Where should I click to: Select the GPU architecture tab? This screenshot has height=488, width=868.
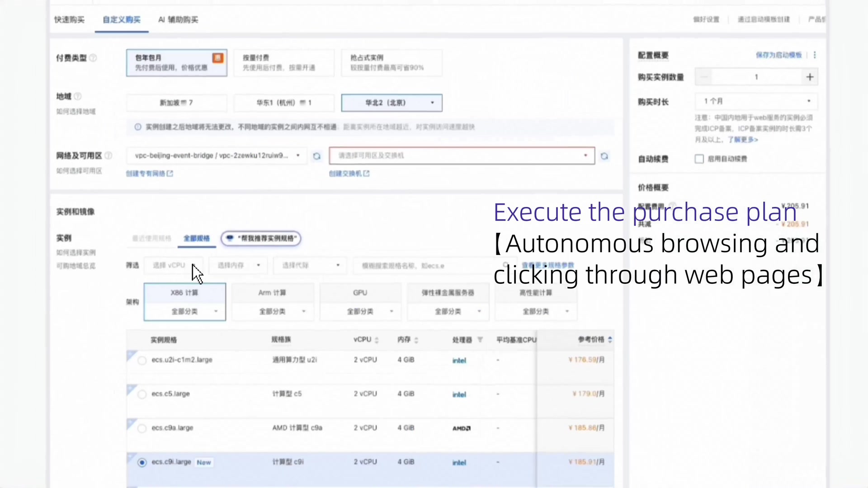point(360,293)
